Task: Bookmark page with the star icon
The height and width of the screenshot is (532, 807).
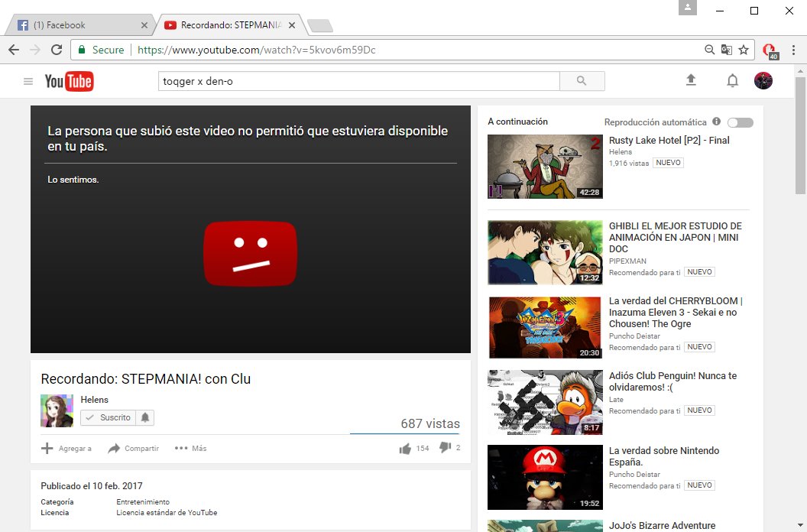Action: click(743, 50)
